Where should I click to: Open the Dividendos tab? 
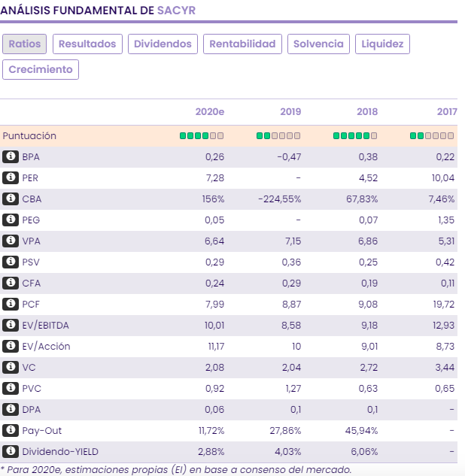(x=163, y=44)
